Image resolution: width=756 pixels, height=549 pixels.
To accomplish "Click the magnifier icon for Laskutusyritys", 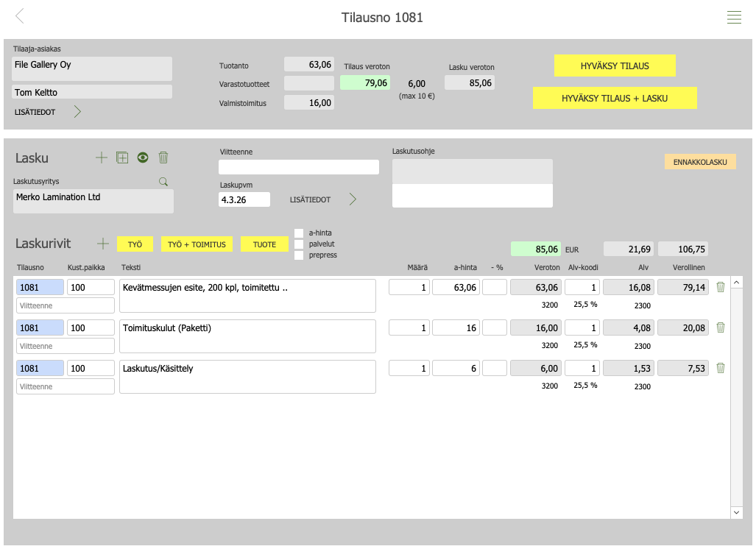I will tap(163, 181).
